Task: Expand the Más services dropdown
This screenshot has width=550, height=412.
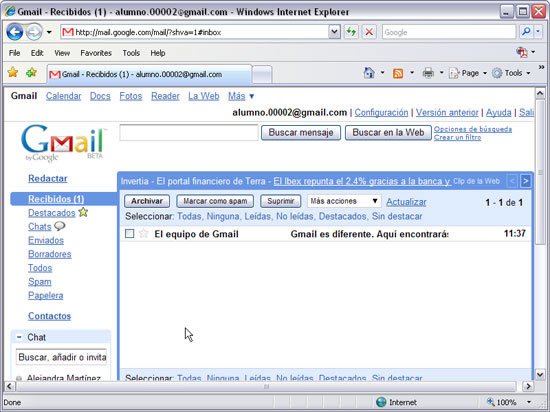Action: click(241, 96)
